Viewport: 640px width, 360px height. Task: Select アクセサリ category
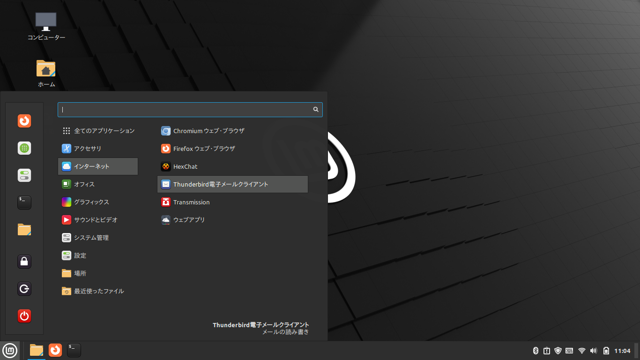pyautogui.click(x=98, y=149)
